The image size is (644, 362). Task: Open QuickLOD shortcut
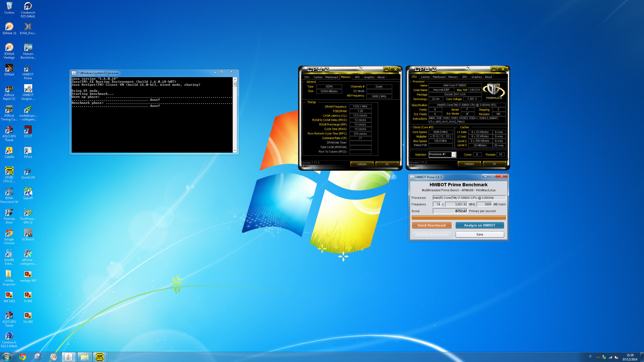click(28, 173)
